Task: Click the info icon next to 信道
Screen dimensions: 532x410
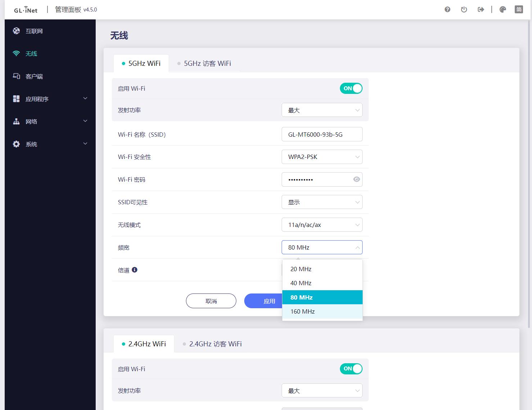Action: [x=135, y=270]
